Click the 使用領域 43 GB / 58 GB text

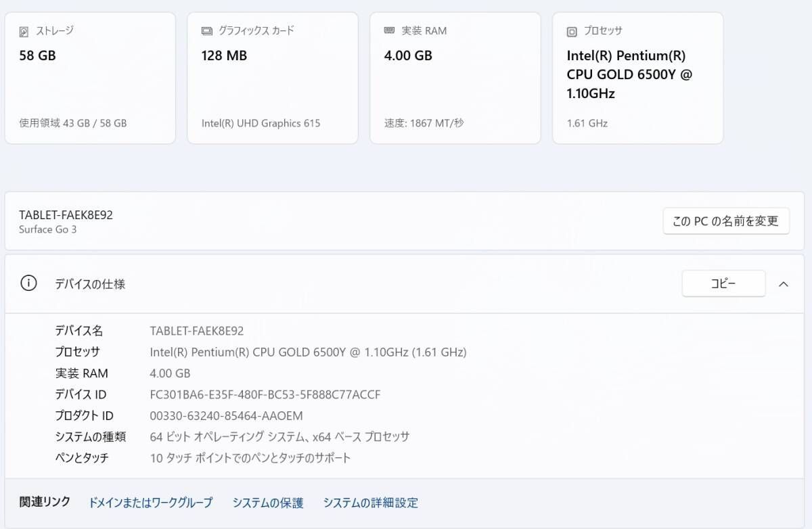[73, 123]
